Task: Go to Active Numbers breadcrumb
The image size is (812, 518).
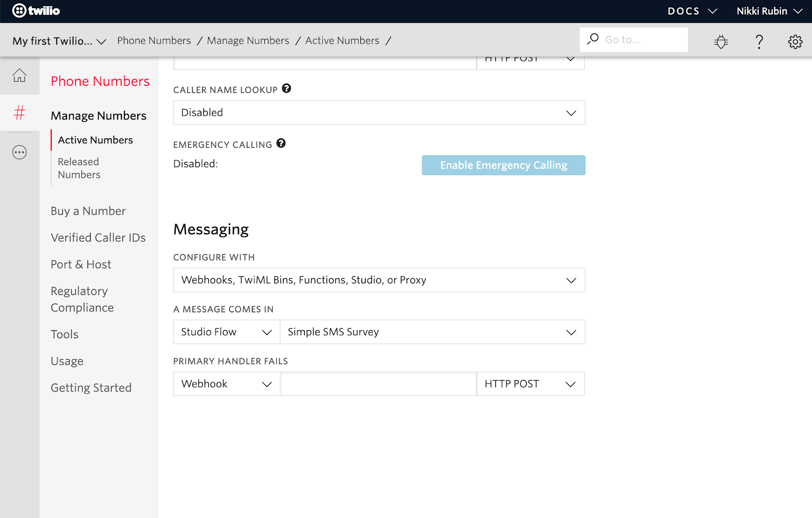Action: click(342, 41)
